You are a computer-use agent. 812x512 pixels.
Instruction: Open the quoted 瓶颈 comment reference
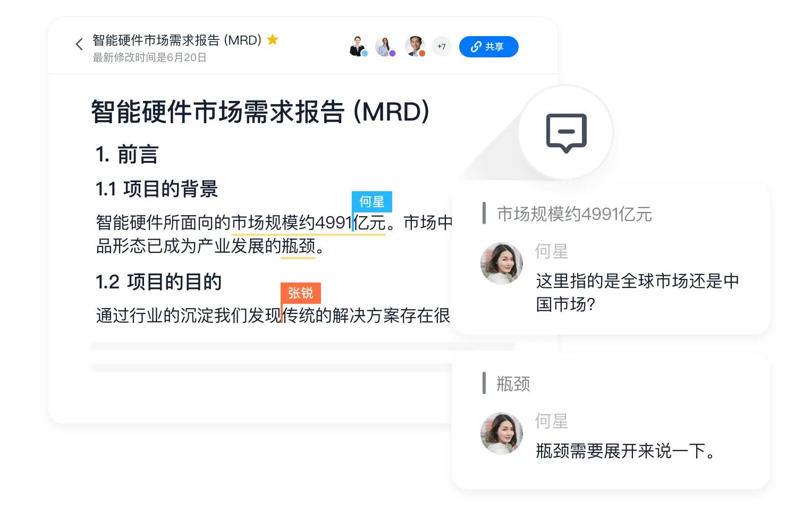point(513,383)
